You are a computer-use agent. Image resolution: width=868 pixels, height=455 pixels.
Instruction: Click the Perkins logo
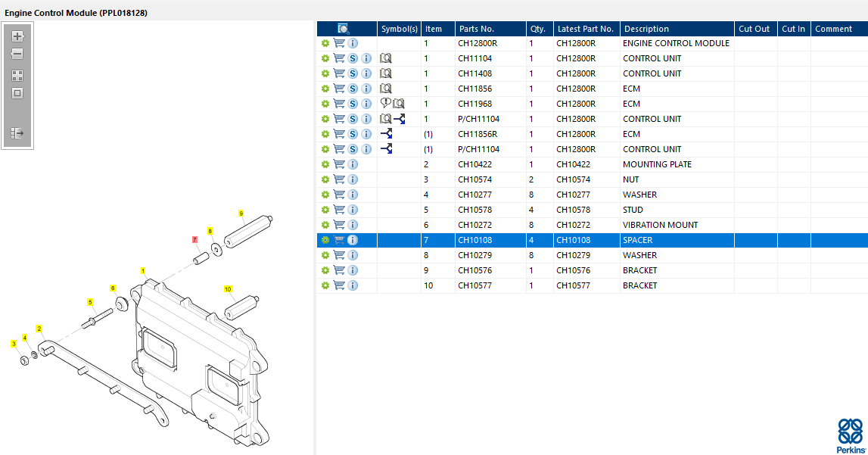851,435
